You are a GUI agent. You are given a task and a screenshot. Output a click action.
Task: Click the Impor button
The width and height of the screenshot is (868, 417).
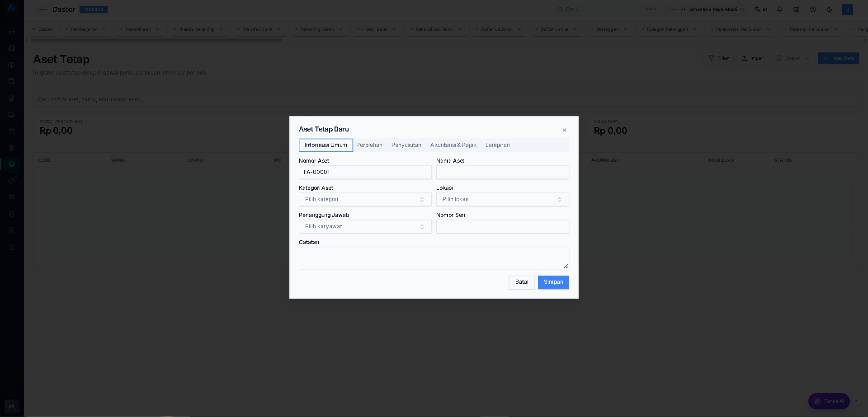pos(752,58)
